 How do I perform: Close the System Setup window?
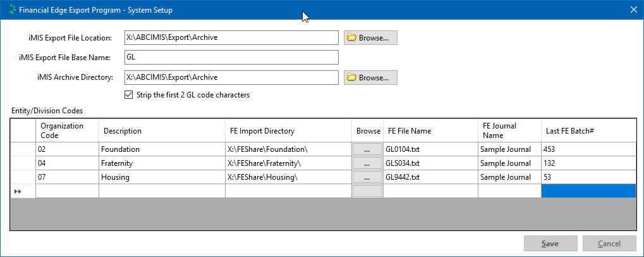pyautogui.click(x=633, y=9)
